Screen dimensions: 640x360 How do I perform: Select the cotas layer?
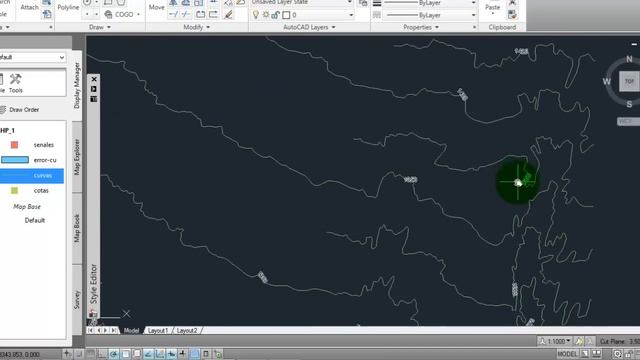coord(41,191)
